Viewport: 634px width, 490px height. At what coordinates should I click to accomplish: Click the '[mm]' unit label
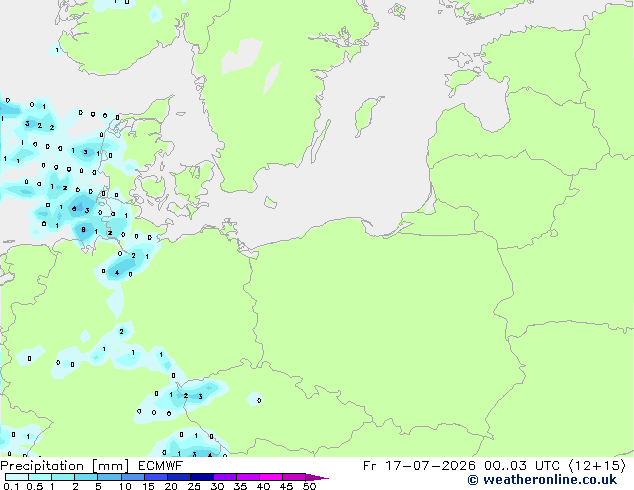tap(111, 466)
